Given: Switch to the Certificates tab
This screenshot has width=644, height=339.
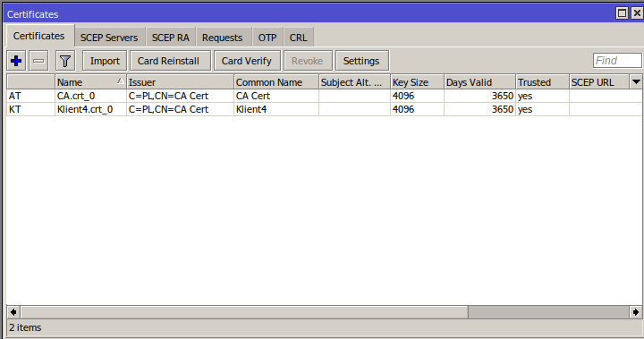Looking at the screenshot, I should [x=39, y=36].
